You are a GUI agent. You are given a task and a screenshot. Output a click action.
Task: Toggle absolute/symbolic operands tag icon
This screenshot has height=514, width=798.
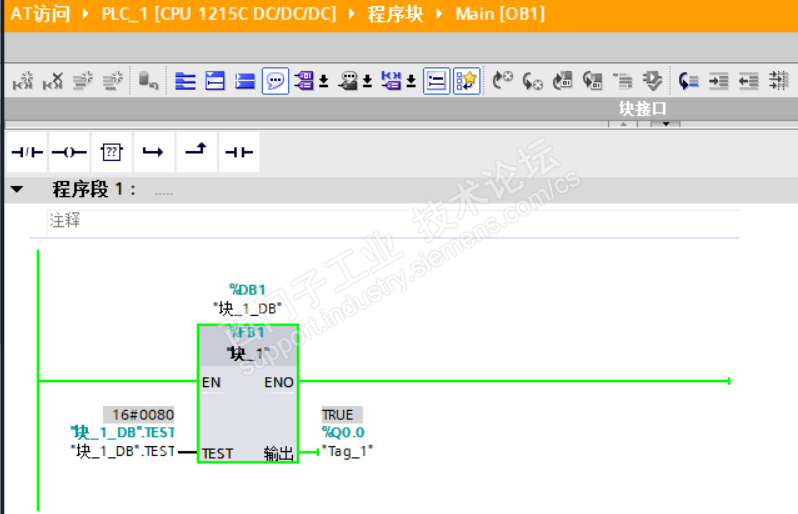click(x=304, y=81)
